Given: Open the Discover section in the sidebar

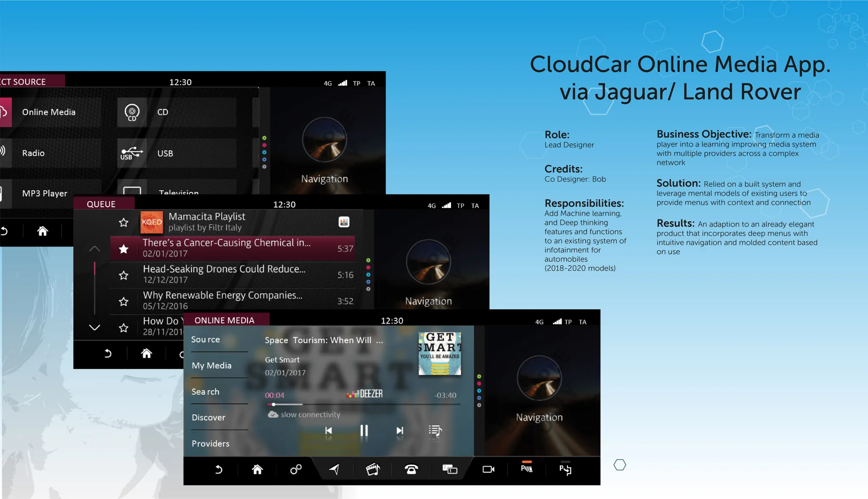Looking at the screenshot, I should pyautogui.click(x=208, y=418).
